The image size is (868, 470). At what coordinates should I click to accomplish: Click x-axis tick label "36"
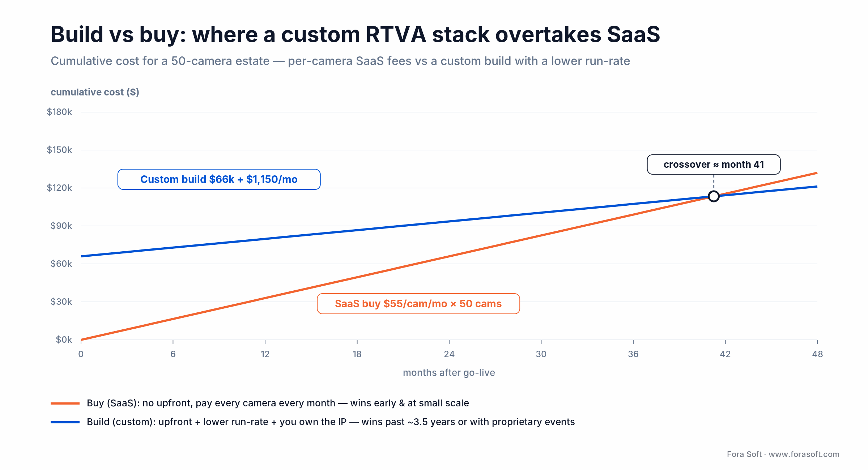point(633,354)
